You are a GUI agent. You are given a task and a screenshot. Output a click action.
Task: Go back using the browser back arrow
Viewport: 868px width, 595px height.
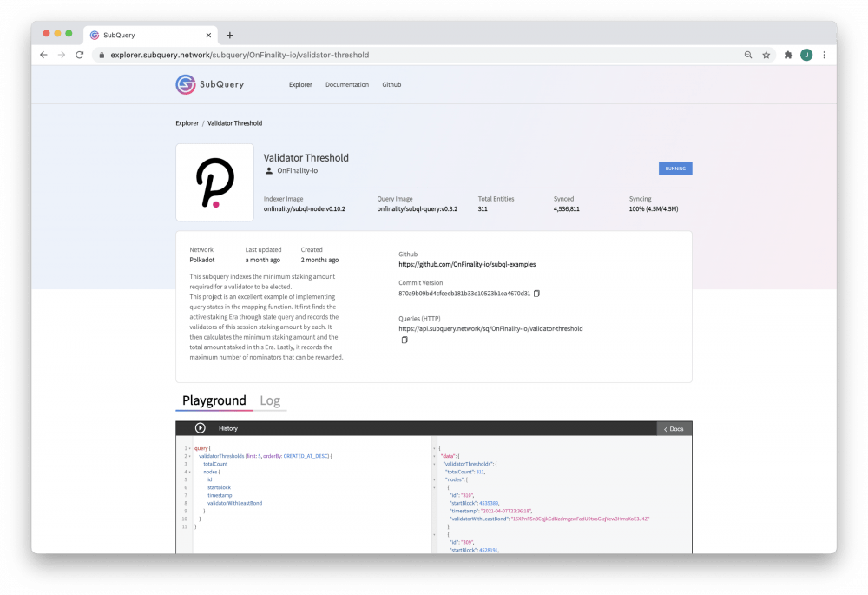[x=43, y=55]
